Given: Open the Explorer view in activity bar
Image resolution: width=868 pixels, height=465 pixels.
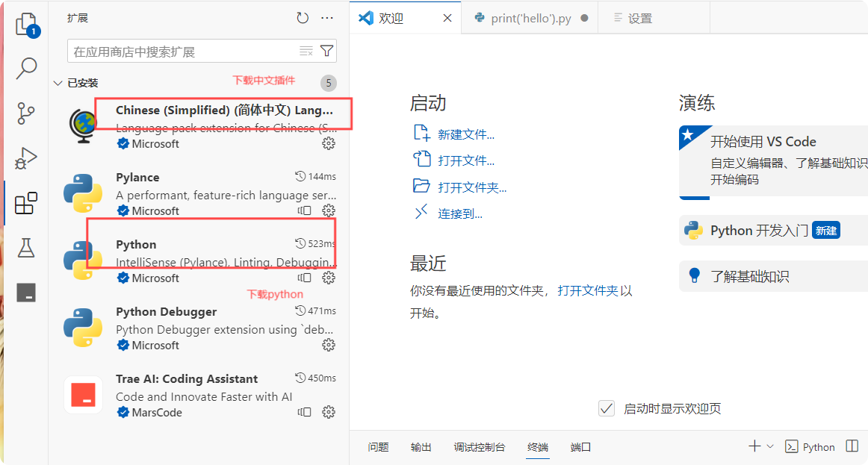Looking at the screenshot, I should point(26,25).
